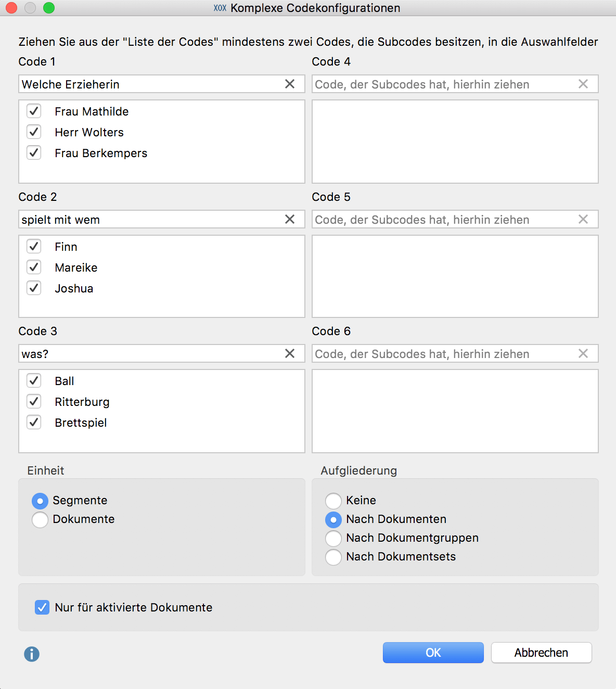The width and height of the screenshot is (616, 689).
Task: Disable 'Nur für aktivierte Dokumente'
Action: [42, 607]
